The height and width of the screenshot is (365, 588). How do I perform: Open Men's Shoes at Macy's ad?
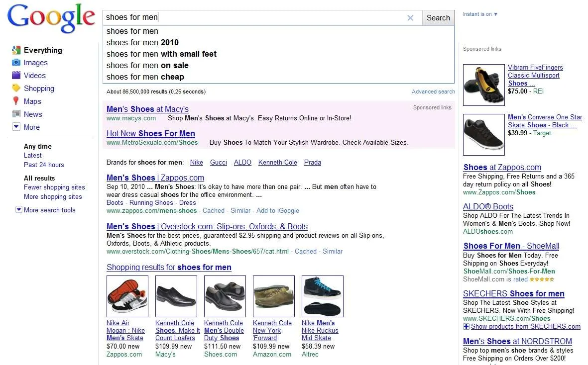(x=147, y=109)
